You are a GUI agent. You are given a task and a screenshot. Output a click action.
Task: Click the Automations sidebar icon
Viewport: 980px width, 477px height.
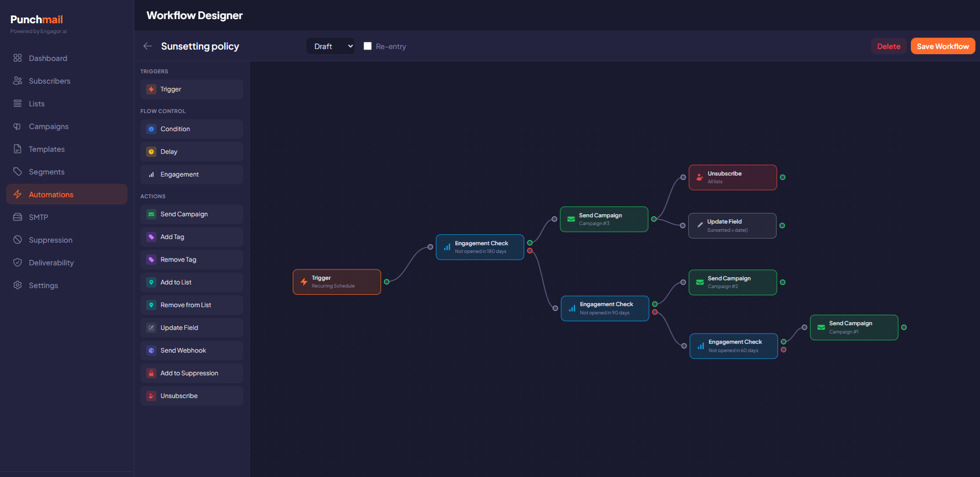pyautogui.click(x=17, y=194)
